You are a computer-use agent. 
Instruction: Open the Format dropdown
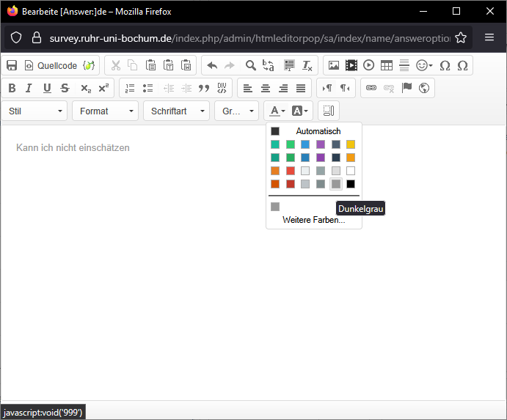[106, 111]
